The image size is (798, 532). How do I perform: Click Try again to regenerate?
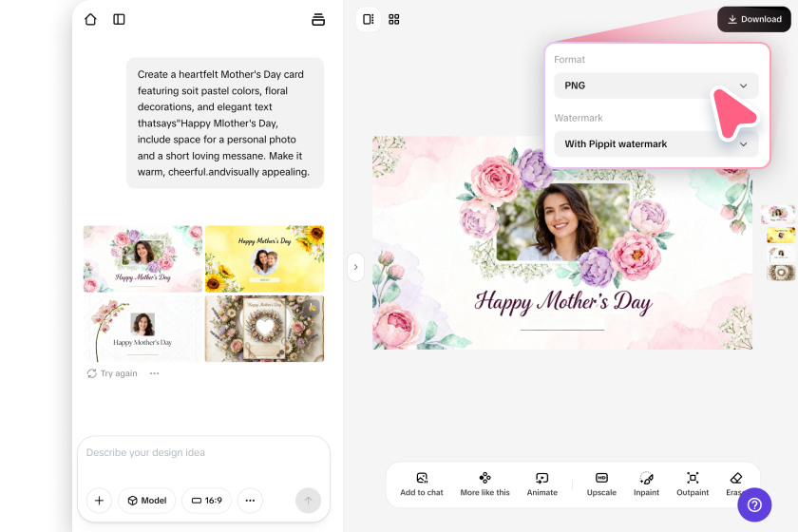click(x=112, y=373)
